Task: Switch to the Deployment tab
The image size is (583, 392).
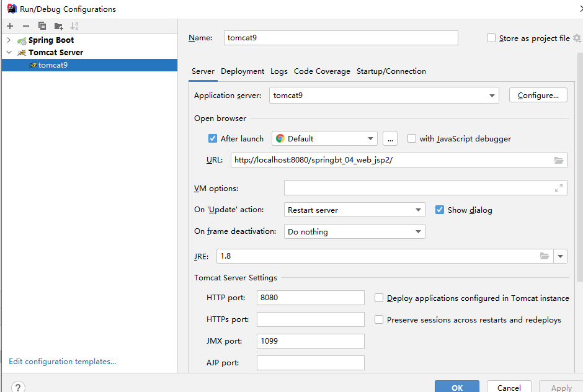Action: (x=243, y=71)
